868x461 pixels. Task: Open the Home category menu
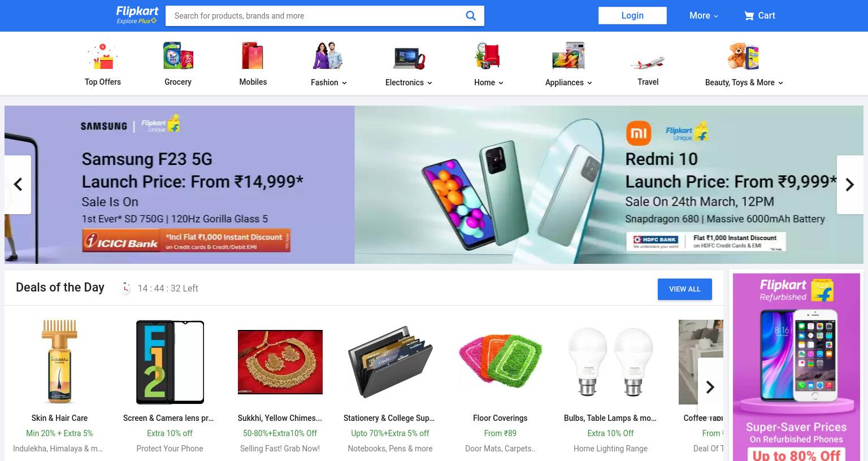click(488, 82)
